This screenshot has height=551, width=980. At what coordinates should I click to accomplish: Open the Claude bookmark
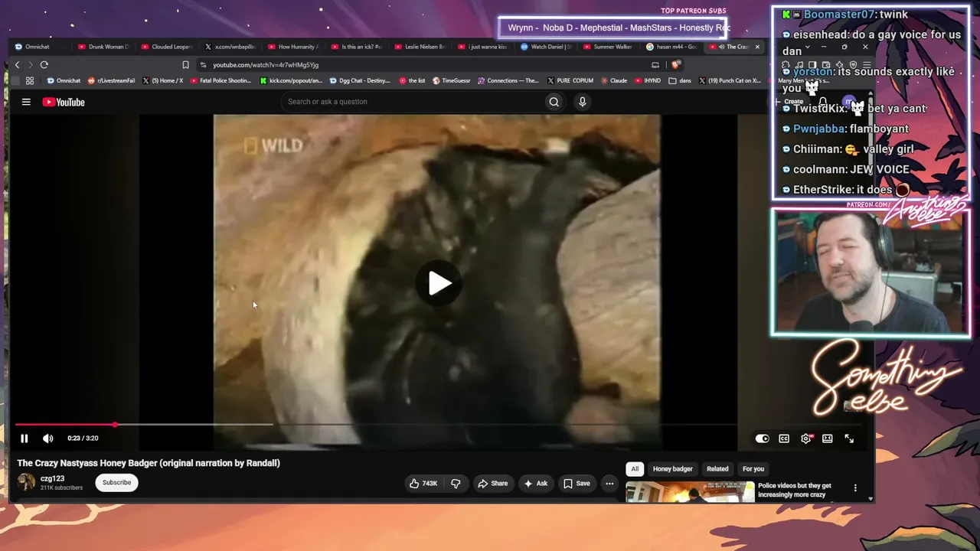pyautogui.click(x=613, y=80)
